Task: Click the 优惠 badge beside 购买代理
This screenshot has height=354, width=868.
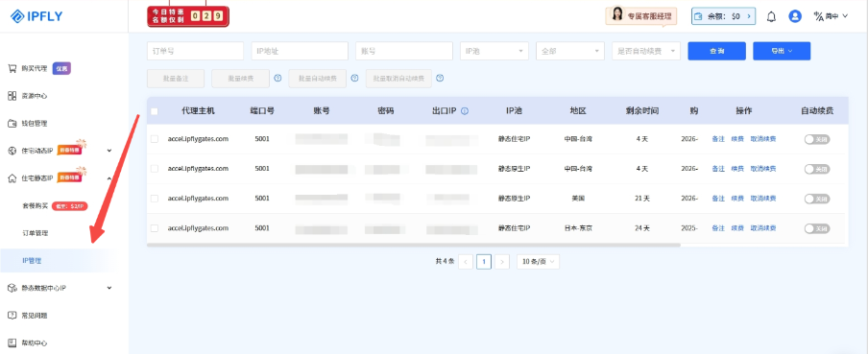Action: tap(62, 68)
